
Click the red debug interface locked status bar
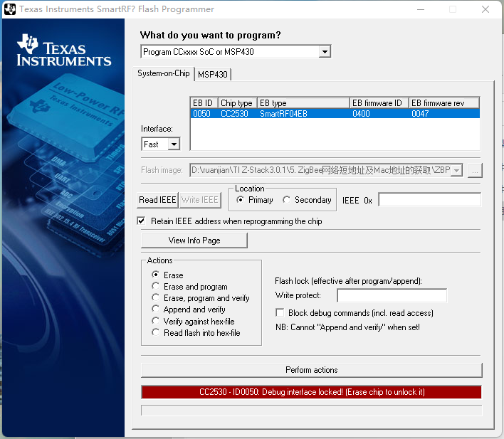[312, 392]
